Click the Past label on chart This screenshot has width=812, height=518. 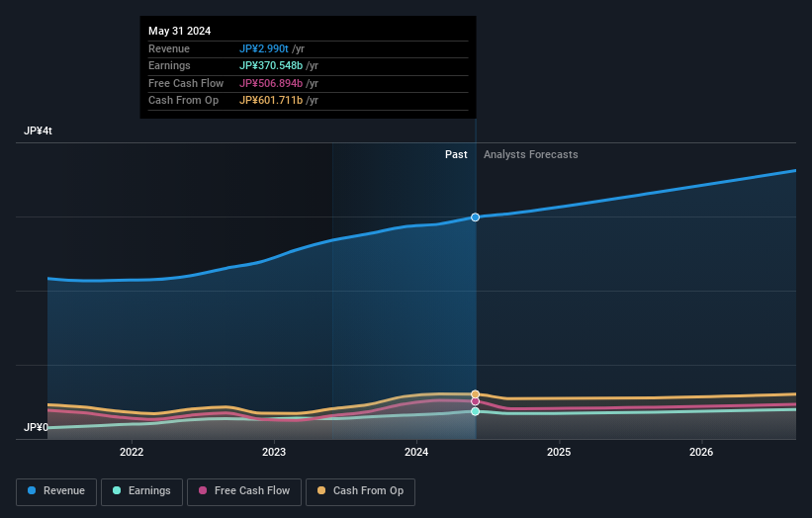pyautogui.click(x=456, y=154)
